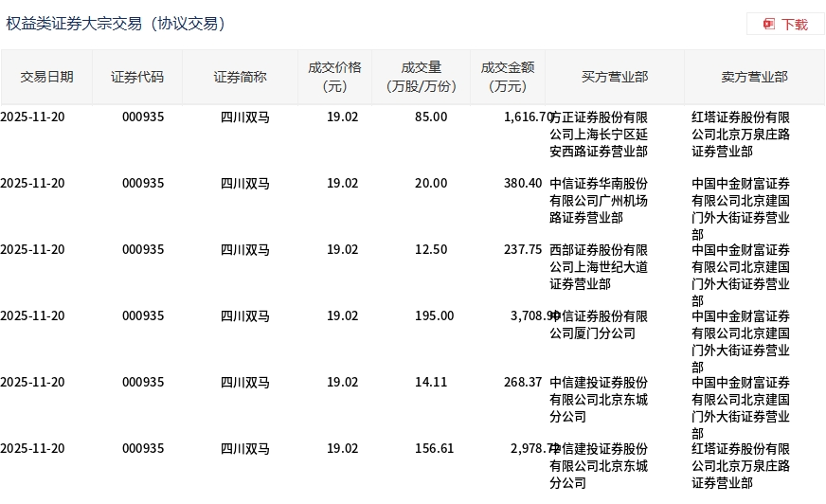
Task: Click price 19.02 in the 20.00 row
Action: [342, 183]
